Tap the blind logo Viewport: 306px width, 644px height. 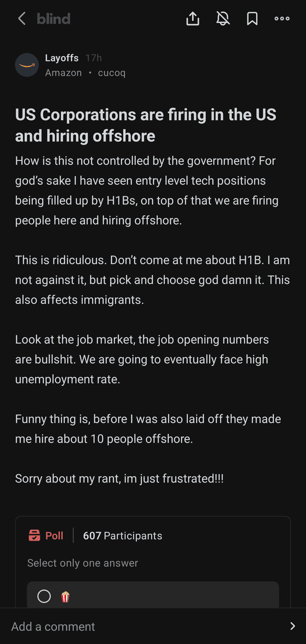[x=54, y=19]
